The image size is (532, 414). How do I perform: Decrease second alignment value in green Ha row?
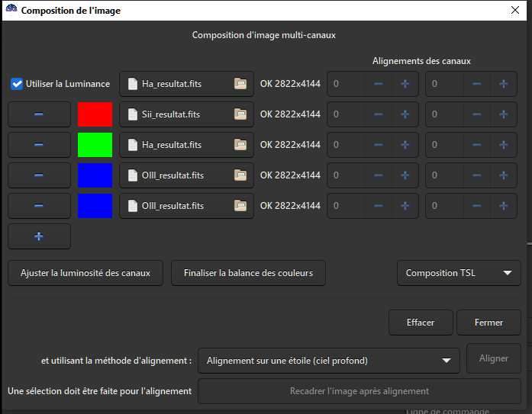click(477, 145)
